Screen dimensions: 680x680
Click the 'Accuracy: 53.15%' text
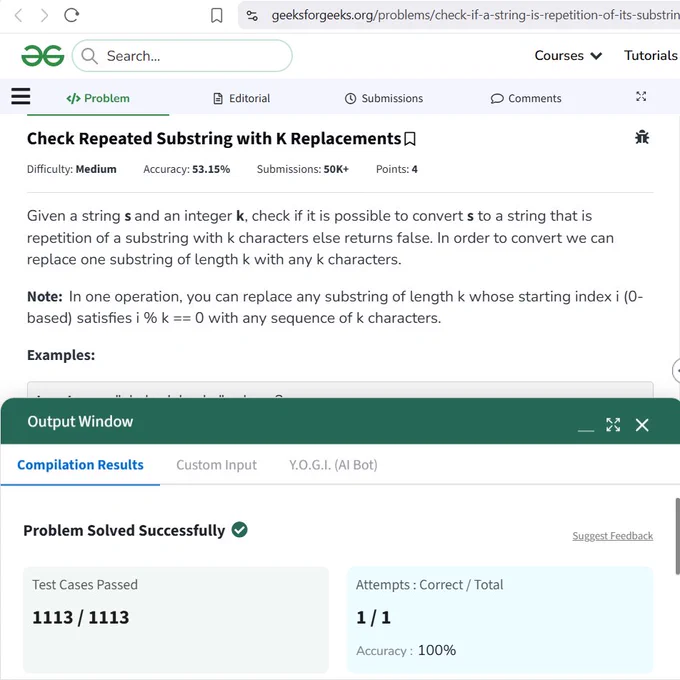tap(186, 169)
